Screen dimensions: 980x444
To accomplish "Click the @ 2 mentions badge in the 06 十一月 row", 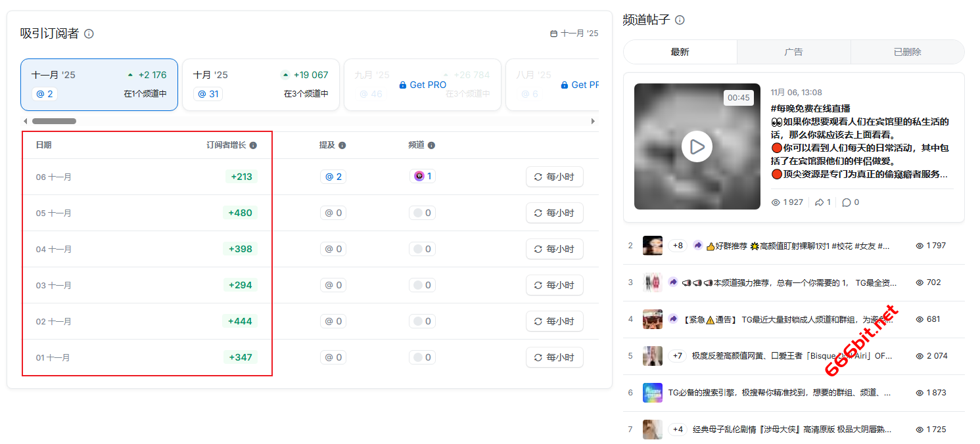I will (x=333, y=177).
